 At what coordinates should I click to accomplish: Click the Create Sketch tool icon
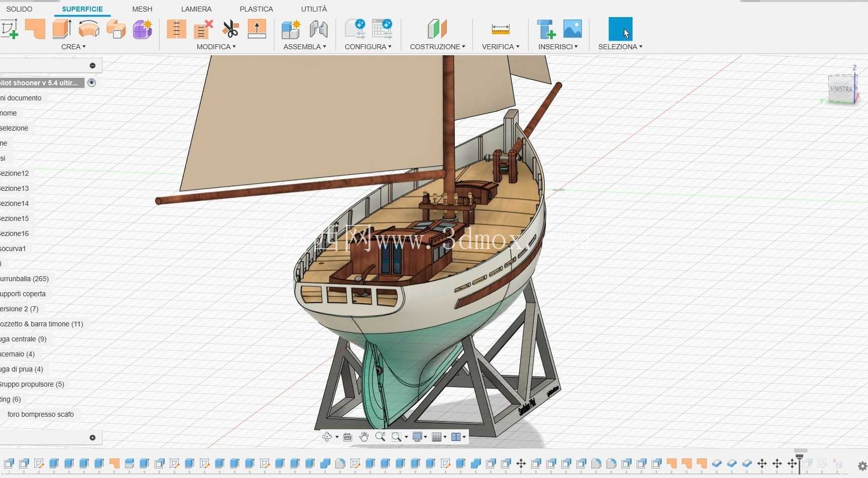tap(9, 29)
